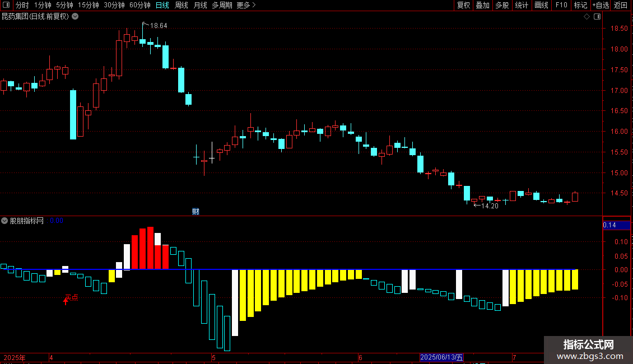The image size is (633, 364).
Task: Select the 5分钟 period
Action: pos(64,5)
